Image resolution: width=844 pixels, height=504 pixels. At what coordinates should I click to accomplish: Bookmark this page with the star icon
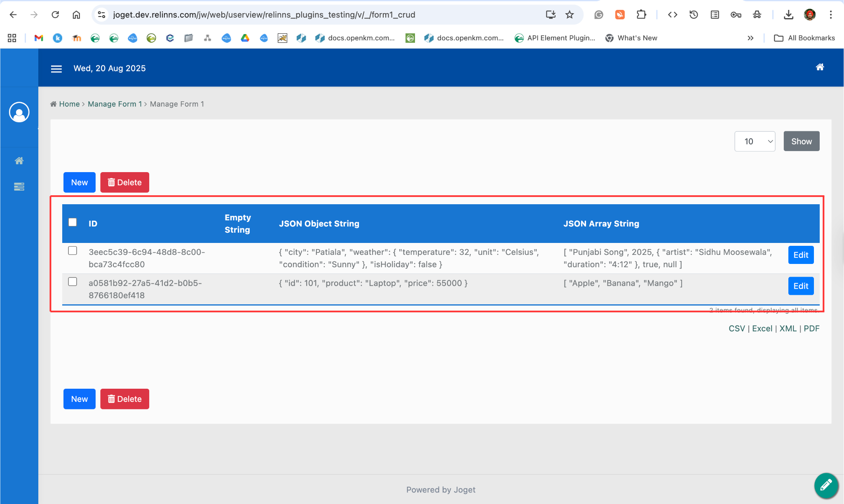(570, 15)
